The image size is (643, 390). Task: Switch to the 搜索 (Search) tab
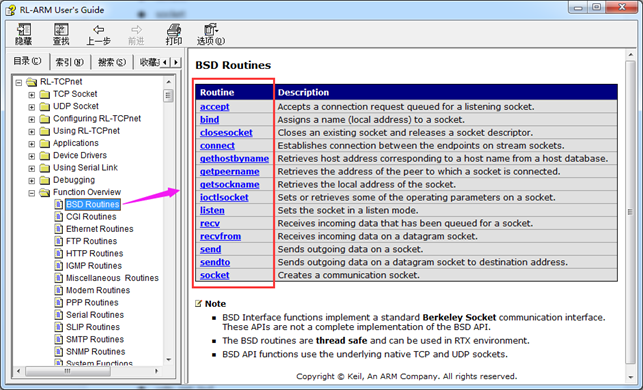[112, 62]
